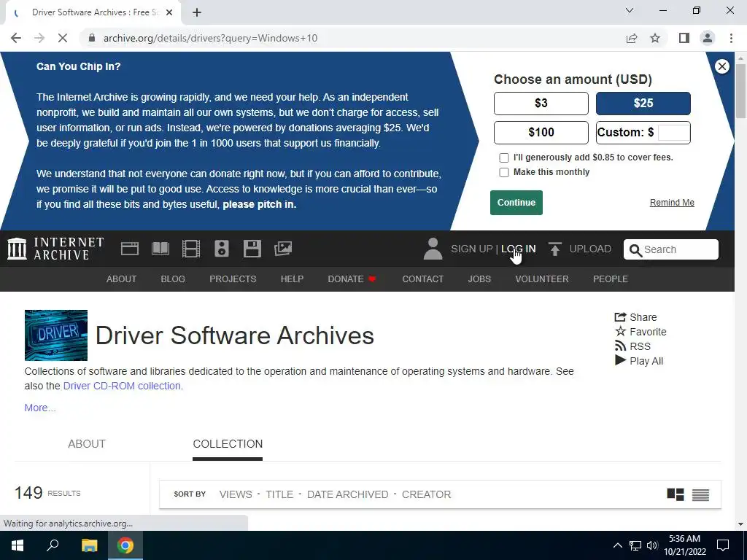Click the upload arrow icon
The width and height of the screenshot is (747, 560).
pos(554,249)
